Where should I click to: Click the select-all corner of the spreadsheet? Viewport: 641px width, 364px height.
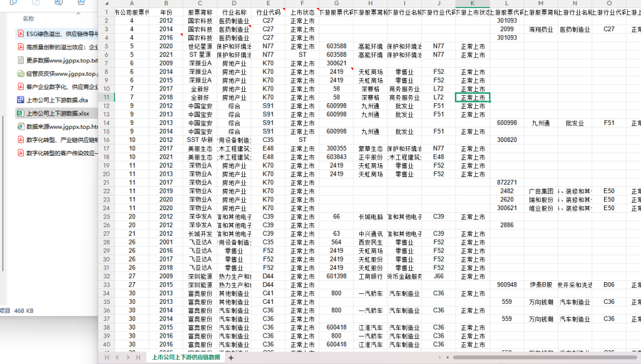106,3
